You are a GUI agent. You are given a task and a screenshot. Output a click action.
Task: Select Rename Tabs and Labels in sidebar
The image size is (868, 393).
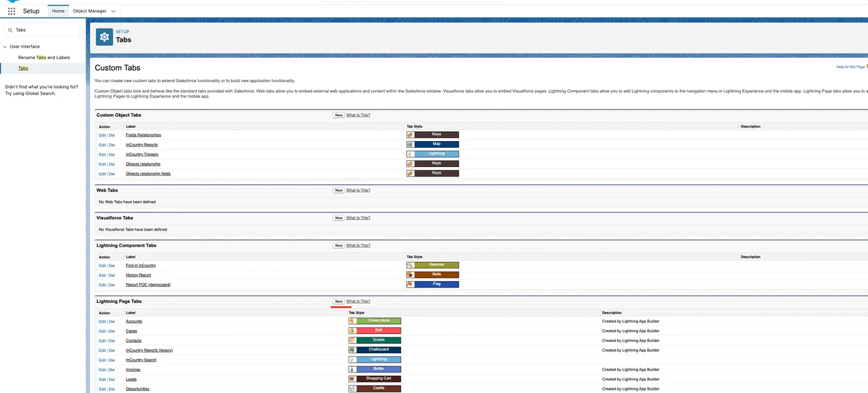click(x=44, y=58)
